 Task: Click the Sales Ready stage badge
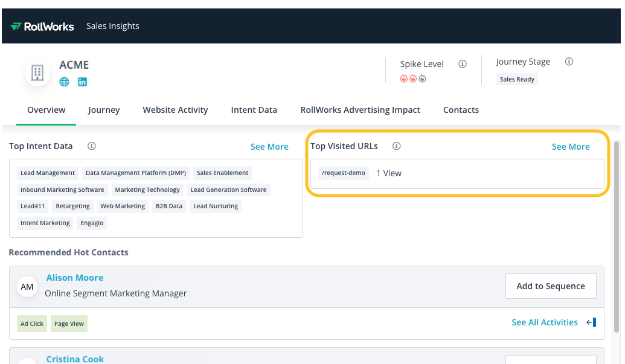click(x=517, y=79)
